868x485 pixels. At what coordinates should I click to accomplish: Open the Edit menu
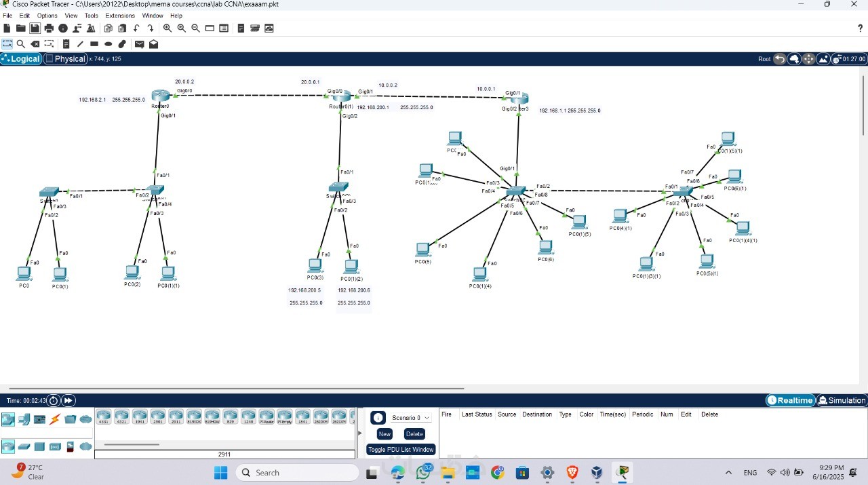click(x=24, y=16)
